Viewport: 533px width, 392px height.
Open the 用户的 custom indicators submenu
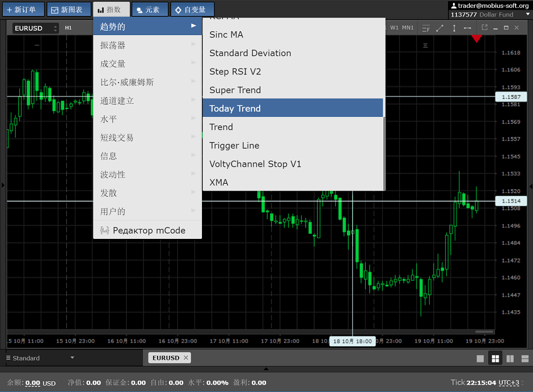(x=147, y=212)
